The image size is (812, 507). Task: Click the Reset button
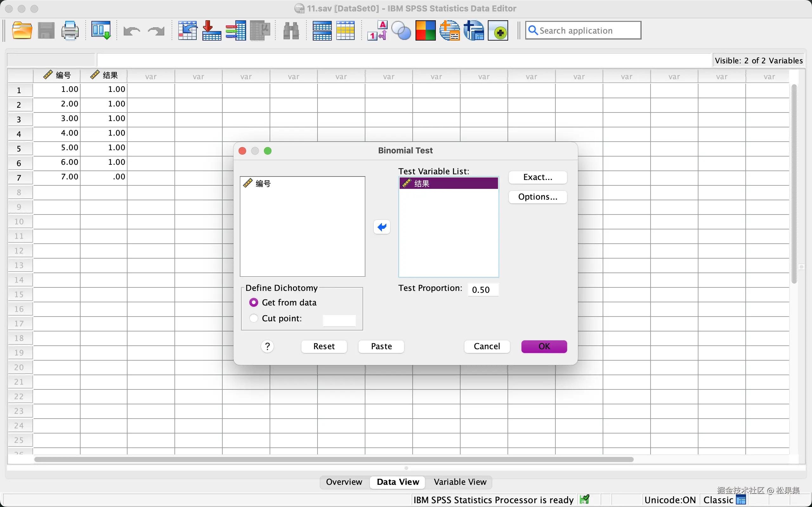324,346
